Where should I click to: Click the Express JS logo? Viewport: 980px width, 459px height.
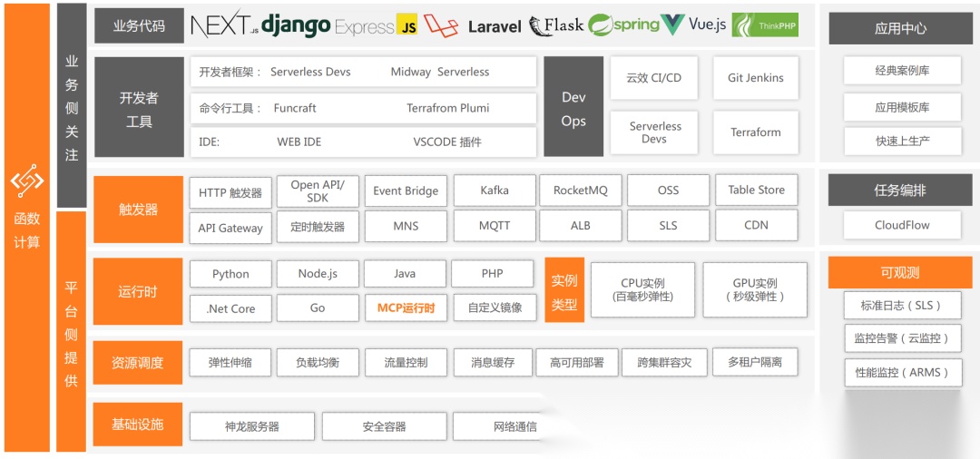point(377,27)
